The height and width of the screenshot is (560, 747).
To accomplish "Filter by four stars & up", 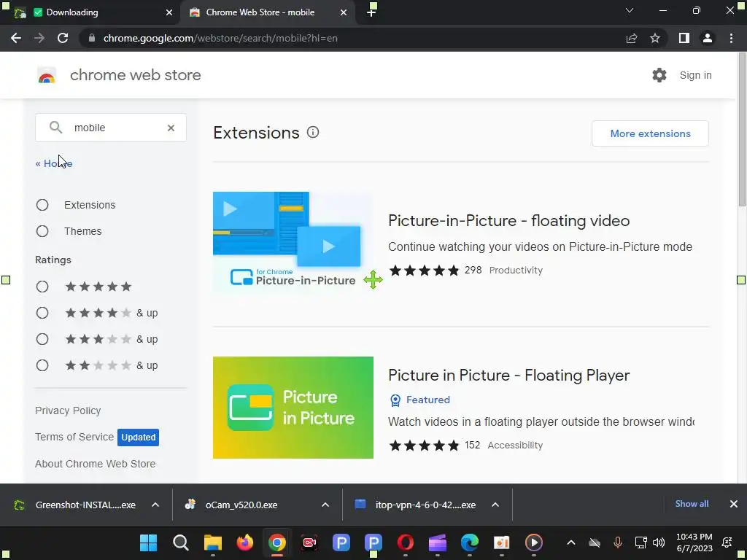I will pyautogui.click(x=42, y=313).
